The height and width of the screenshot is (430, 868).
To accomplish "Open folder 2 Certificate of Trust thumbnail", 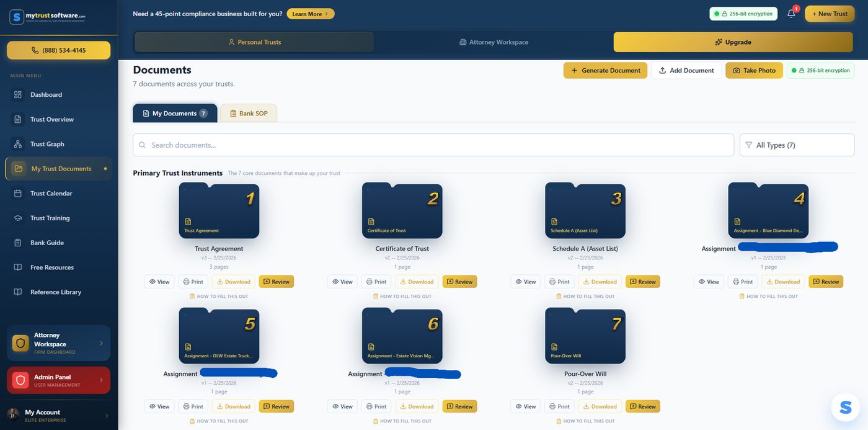I will pos(402,210).
